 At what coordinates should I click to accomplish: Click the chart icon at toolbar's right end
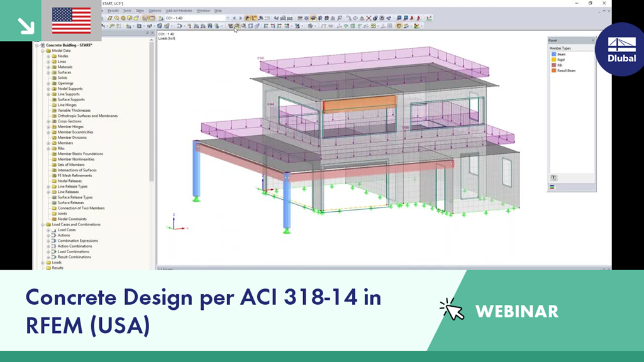(x=429, y=18)
